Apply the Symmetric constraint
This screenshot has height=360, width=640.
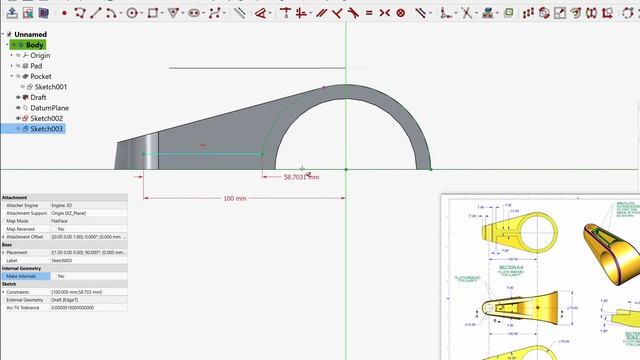coord(384,13)
